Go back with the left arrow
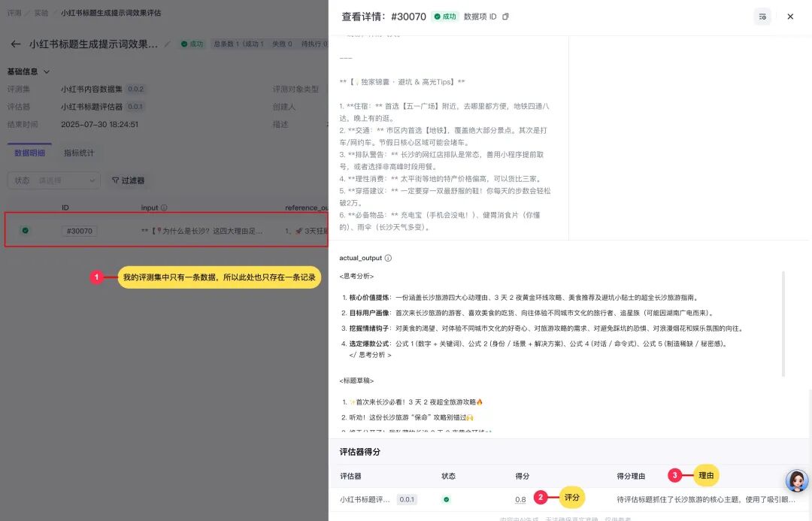 click(16, 44)
